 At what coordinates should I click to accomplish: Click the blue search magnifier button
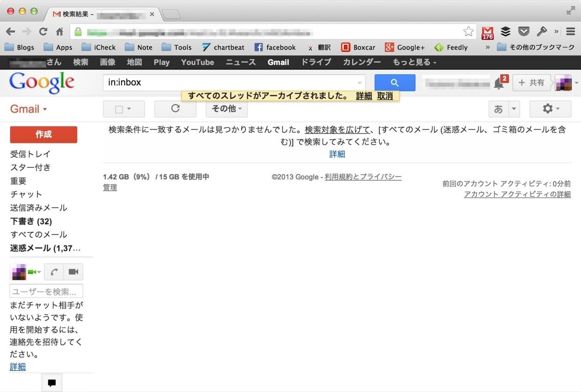click(x=395, y=83)
